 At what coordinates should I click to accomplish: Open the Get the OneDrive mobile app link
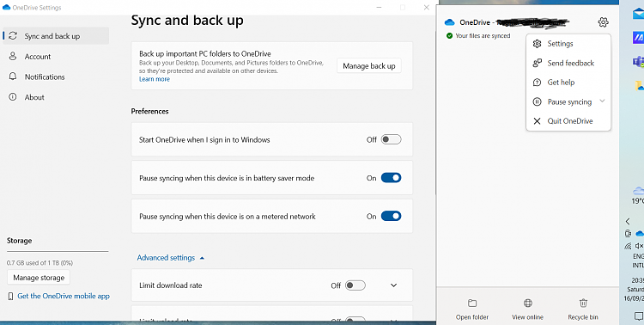coord(64,297)
